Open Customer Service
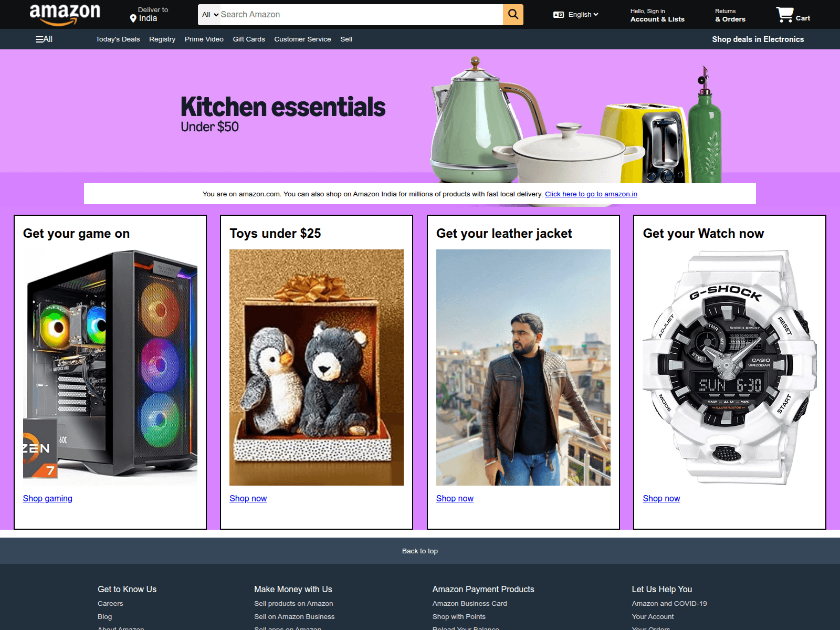 pos(302,39)
